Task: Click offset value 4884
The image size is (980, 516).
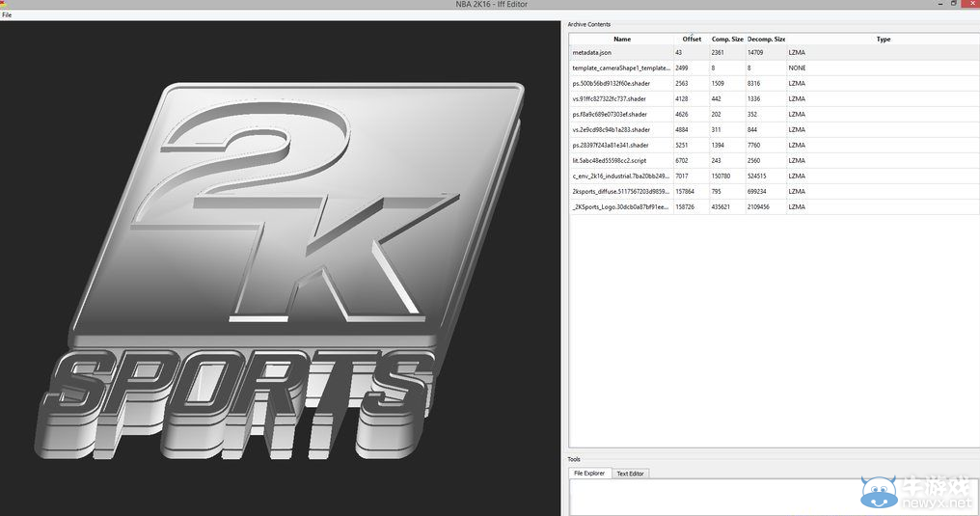Action: pyautogui.click(x=682, y=130)
